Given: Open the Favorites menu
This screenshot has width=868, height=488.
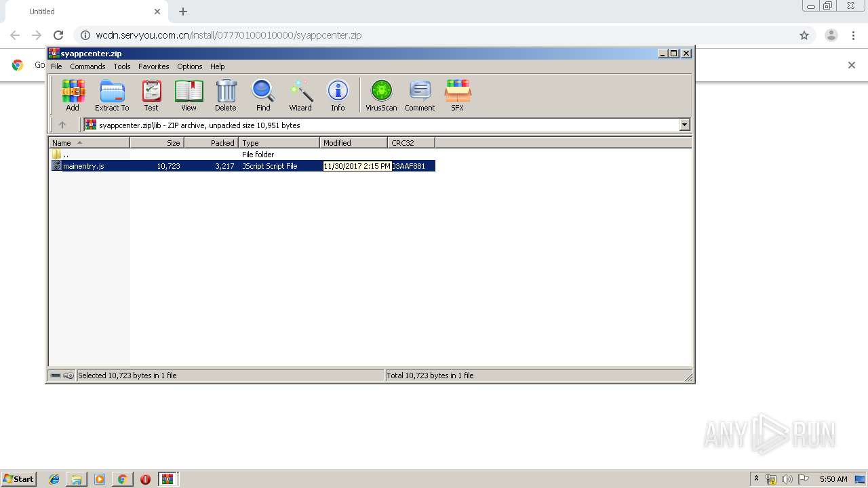Looking at the screenshot, I should click(154, 66).
